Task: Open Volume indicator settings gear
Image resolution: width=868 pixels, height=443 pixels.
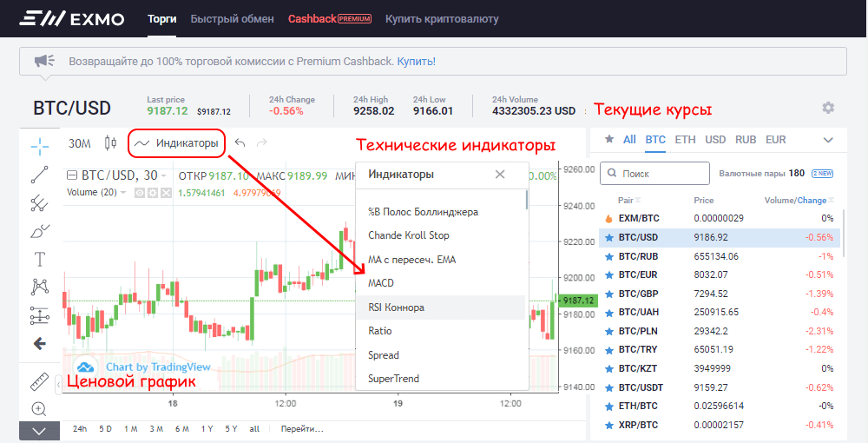Action: coord(152,193)
